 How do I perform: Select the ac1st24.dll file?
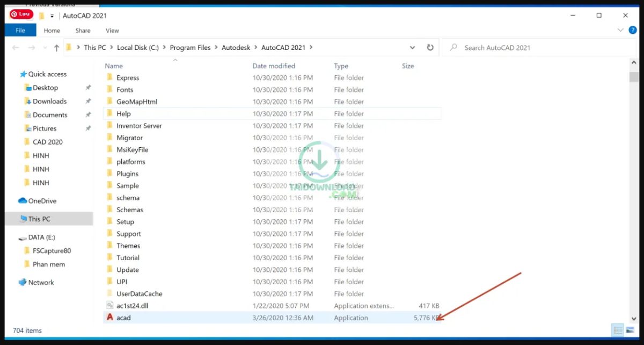tap(132, 305)
